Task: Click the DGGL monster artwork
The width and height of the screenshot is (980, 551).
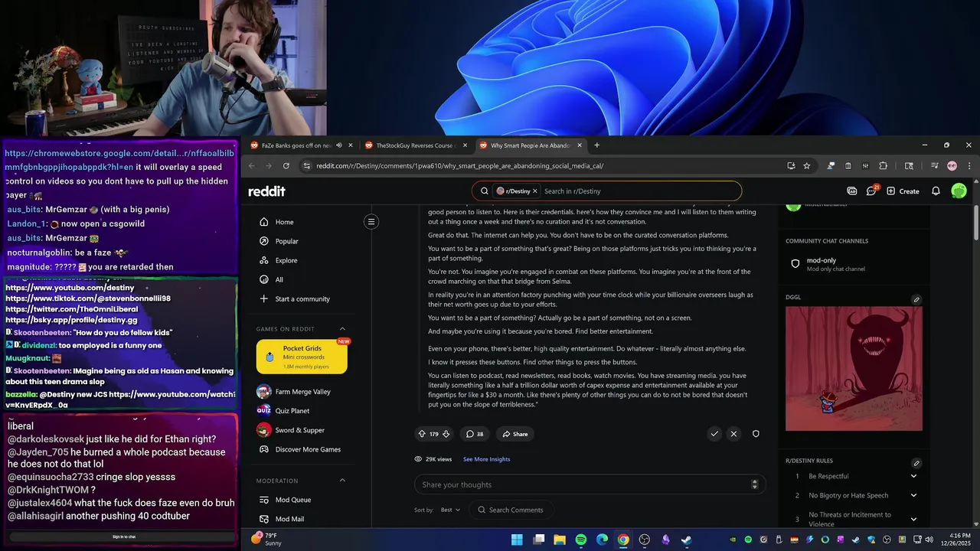Action: (x=854, y=368)
